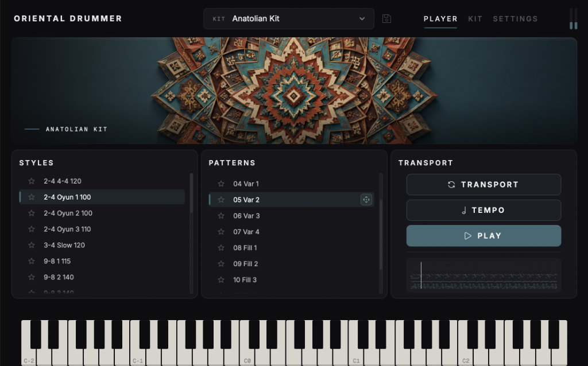Switch to the KIT tab
The height and width of the screenshot is (366, 588).
pos(475,19)
